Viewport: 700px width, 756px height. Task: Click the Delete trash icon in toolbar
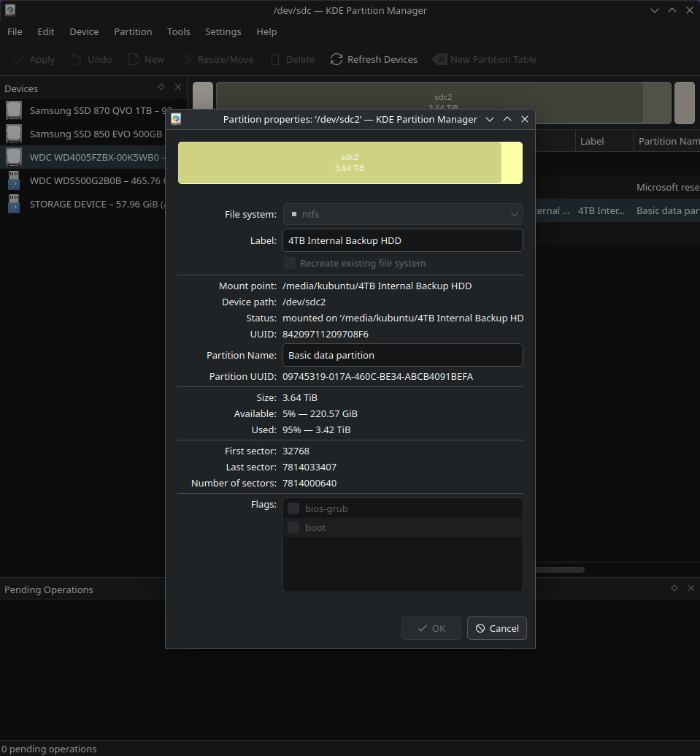[275, 60]
